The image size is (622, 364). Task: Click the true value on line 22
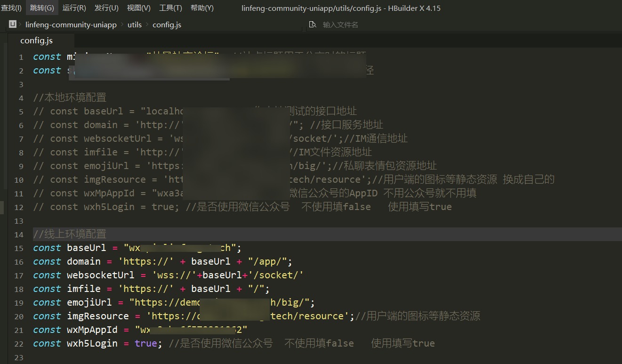click(146, 343)
